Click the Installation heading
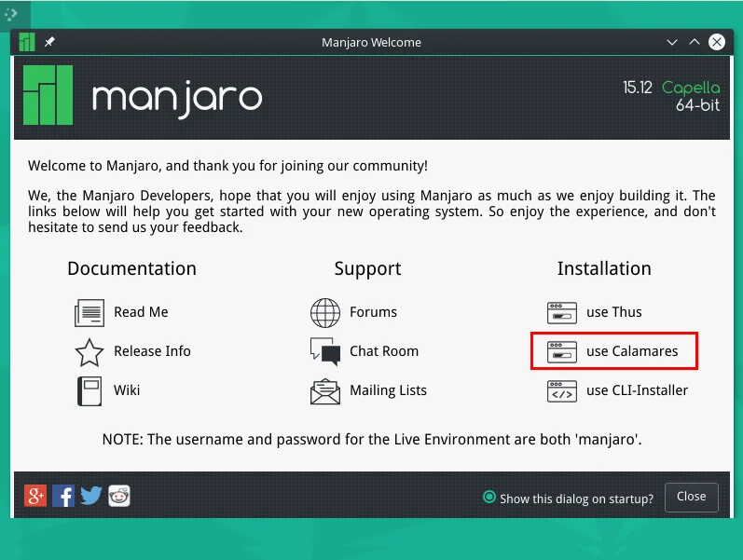Screen dimensions: 743x560 (x=604, y=268)
